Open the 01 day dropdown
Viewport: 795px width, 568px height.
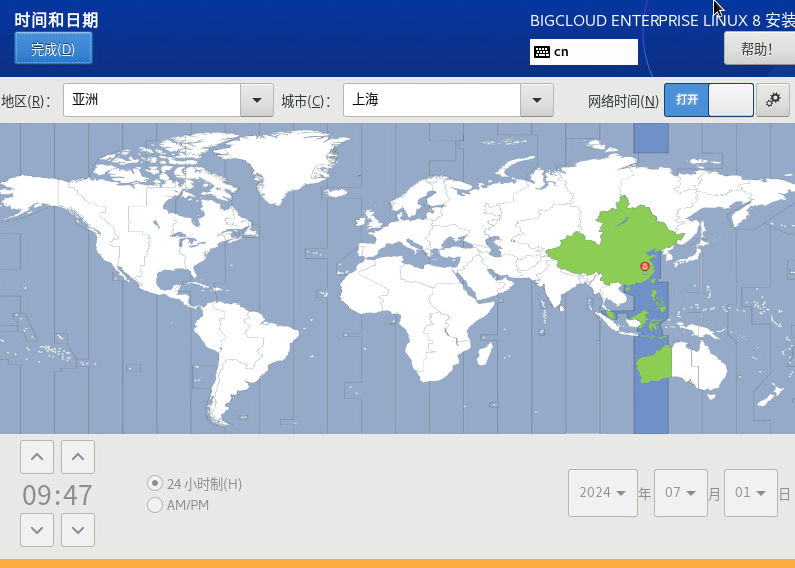751,493
